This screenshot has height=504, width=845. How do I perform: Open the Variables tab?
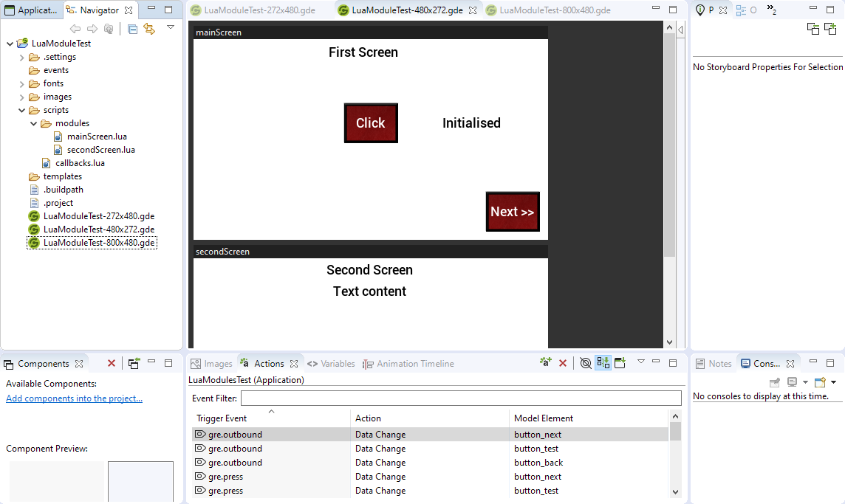coord(331,364)
